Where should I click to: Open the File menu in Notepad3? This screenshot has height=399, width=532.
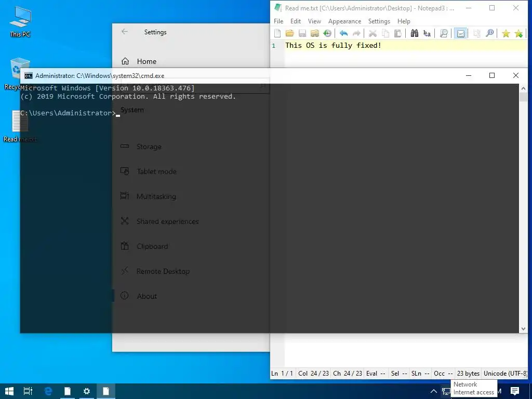(278, 21)
